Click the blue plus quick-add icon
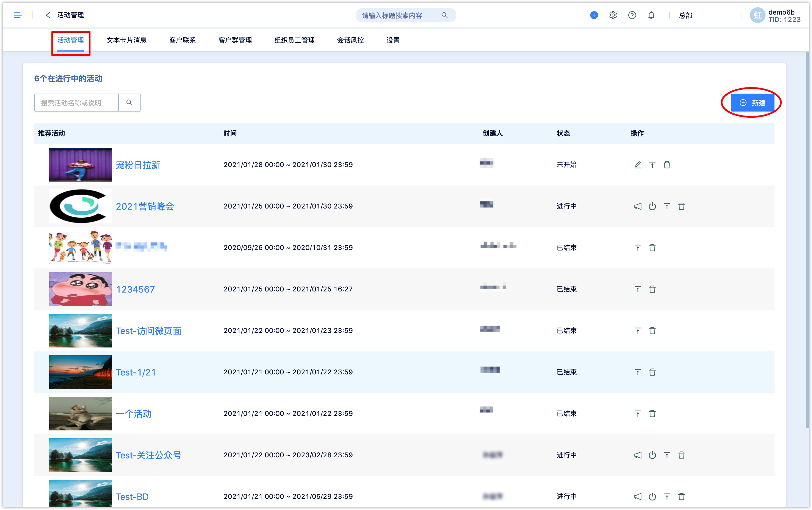812x510 pixels. [x=594, y=15]
